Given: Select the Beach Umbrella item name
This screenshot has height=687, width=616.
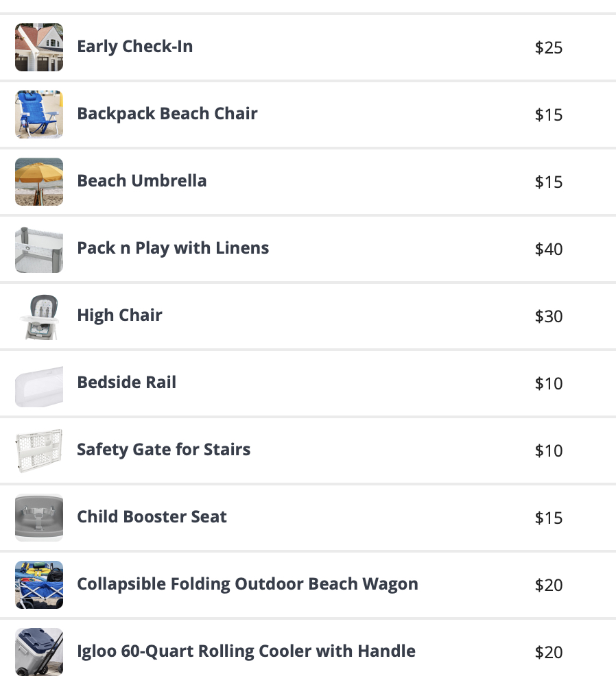Looking at the screenshot, I should click(x=141, y=180).
